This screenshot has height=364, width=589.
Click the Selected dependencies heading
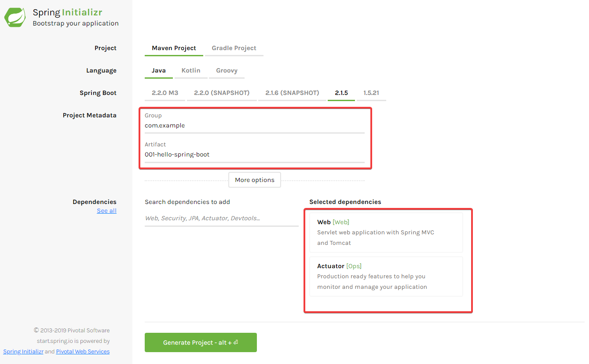coord(345,202)
